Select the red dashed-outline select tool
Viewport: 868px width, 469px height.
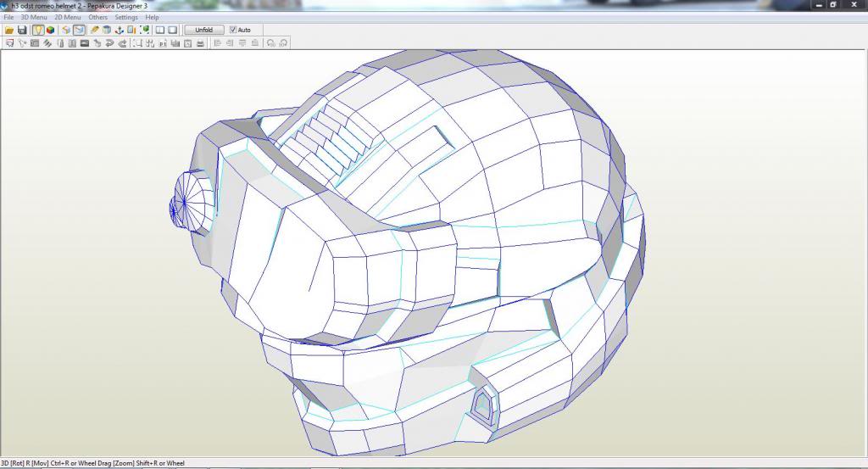(9, 43)
